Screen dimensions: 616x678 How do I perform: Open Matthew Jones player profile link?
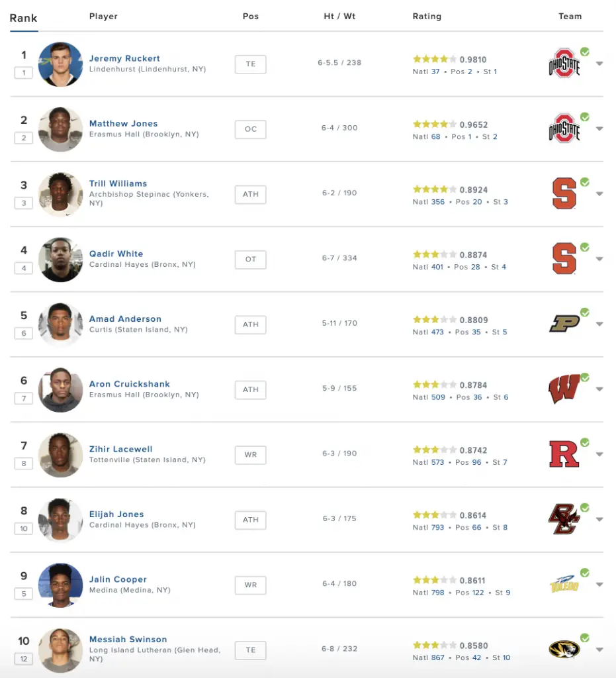tap(123, 124)
